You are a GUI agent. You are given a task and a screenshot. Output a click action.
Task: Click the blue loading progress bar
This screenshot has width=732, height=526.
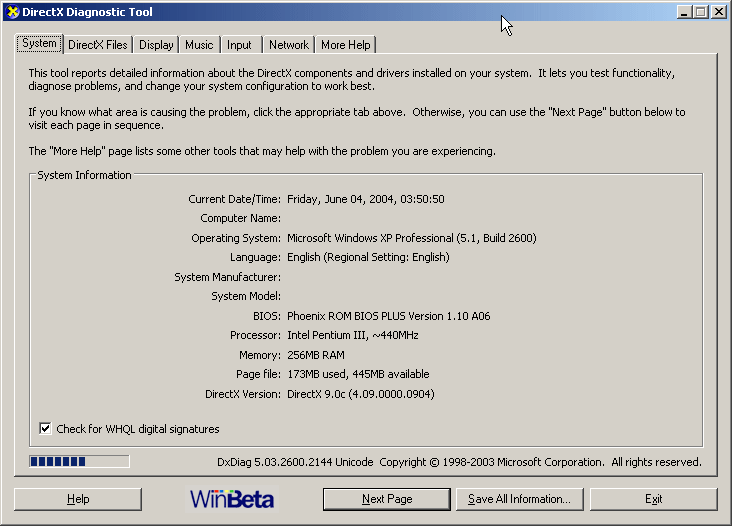point(79,462)
